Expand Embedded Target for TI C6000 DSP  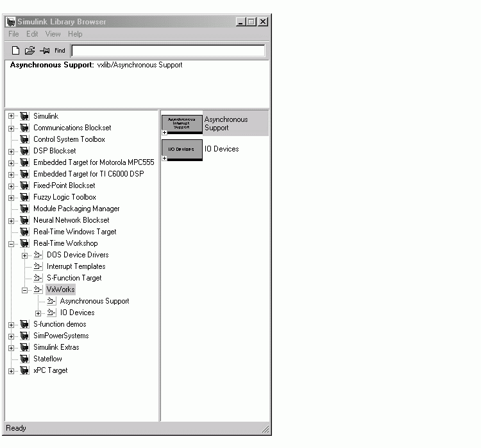[11, 175]
